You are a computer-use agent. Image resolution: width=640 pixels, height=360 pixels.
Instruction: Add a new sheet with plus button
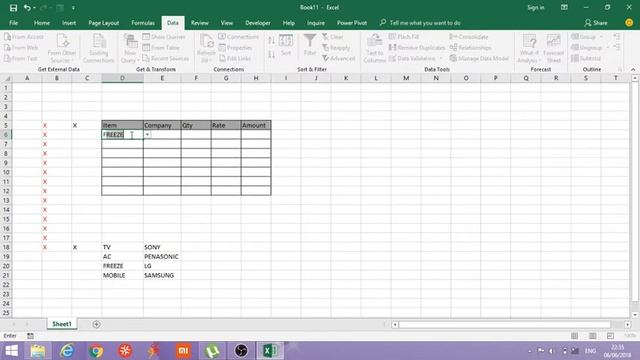[96, 324]
